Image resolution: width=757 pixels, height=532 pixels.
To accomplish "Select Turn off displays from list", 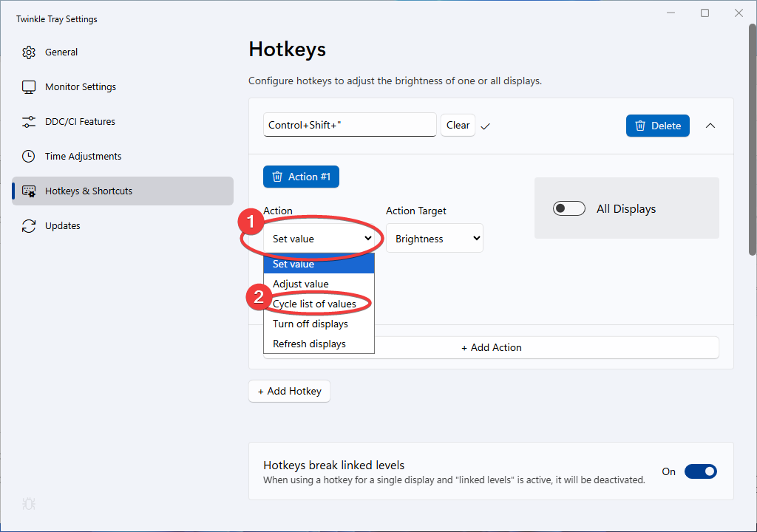I will pos(310,324).
